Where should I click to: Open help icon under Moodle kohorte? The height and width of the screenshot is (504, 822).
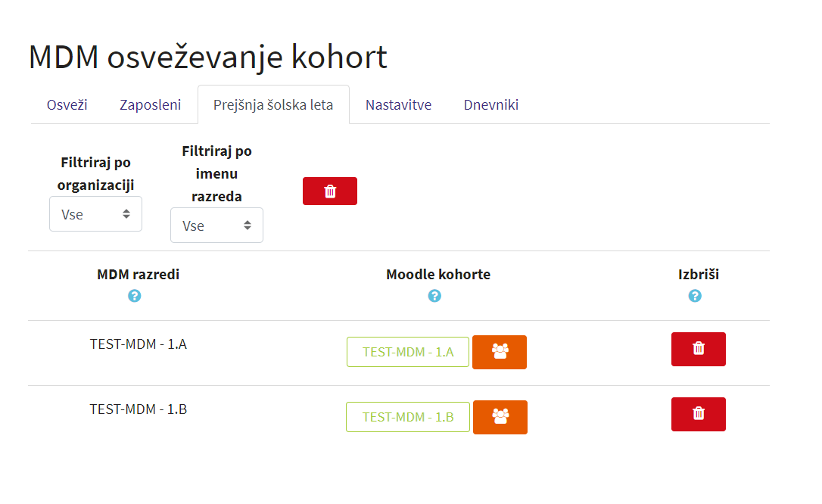click(434, 296)
